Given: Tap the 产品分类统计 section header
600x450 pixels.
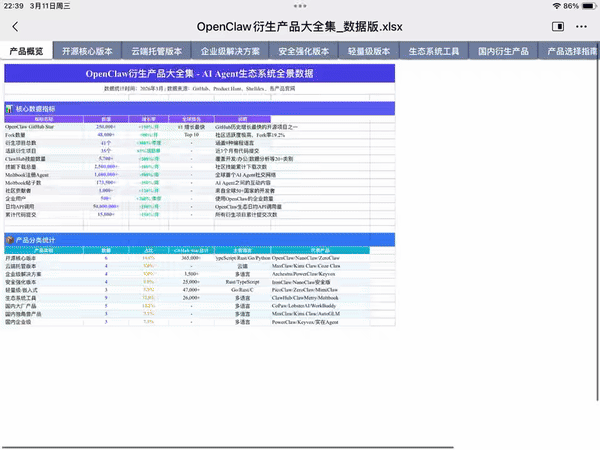Looking at the screenshot, I should [x=199, y=240].
